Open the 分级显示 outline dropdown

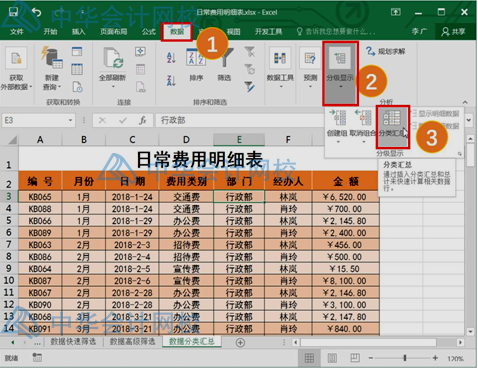coord(340,73)
